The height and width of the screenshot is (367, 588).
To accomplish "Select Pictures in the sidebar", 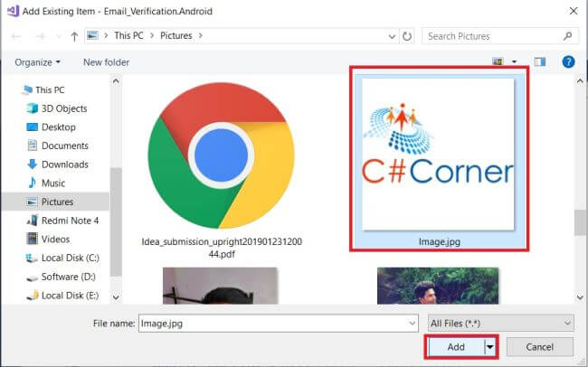I will click(57, 202).
